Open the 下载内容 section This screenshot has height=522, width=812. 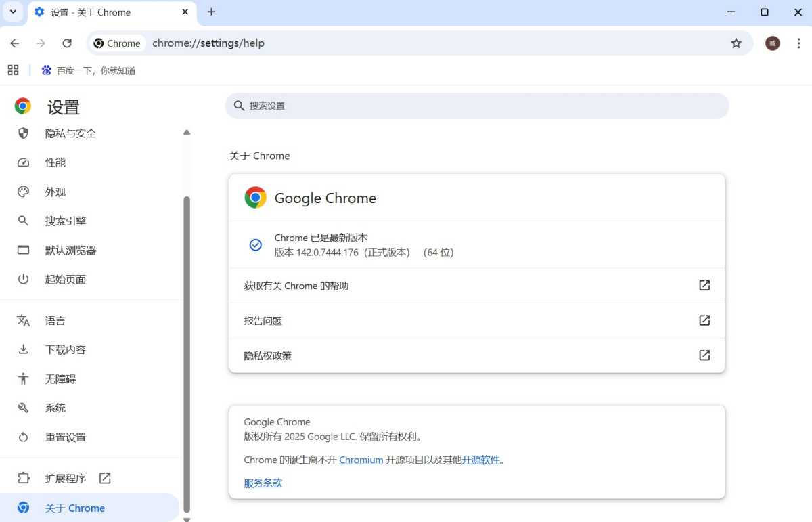click(x=65, y=349)
